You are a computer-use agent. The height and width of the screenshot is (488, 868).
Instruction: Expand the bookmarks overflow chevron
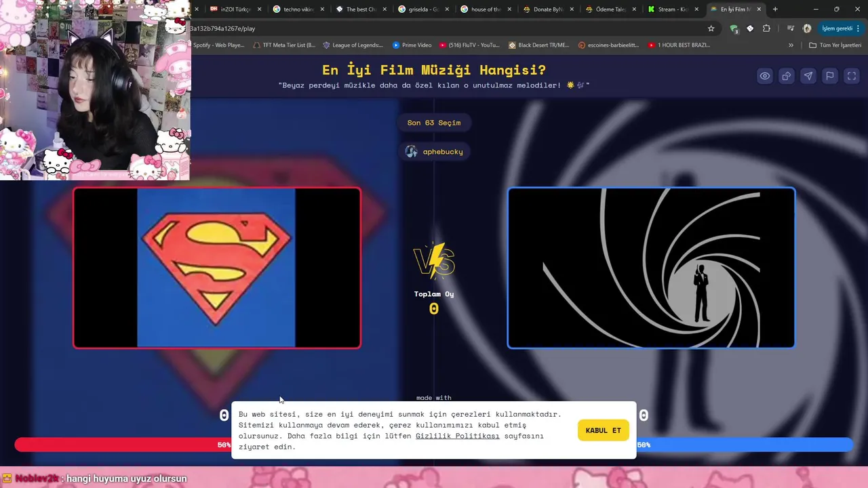pos(791,45)
